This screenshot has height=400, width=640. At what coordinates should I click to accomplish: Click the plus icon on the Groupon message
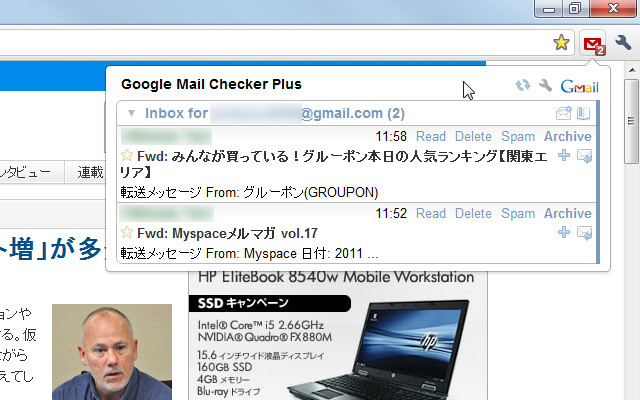564,155
